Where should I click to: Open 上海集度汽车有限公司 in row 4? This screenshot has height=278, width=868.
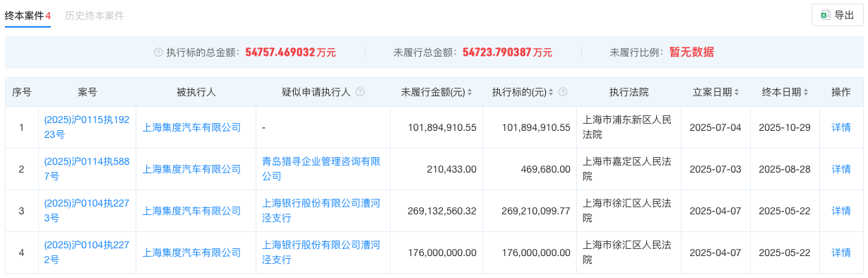(191, 253)
